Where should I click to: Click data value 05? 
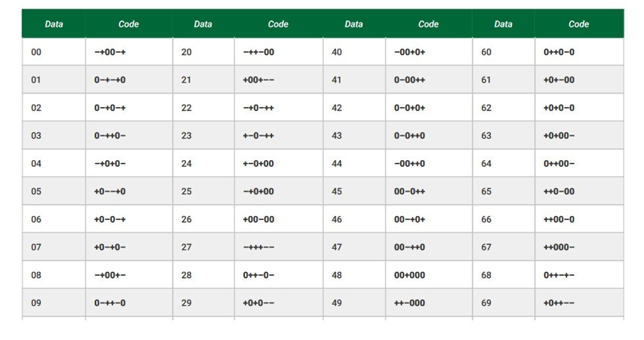[x=36, y=191]
